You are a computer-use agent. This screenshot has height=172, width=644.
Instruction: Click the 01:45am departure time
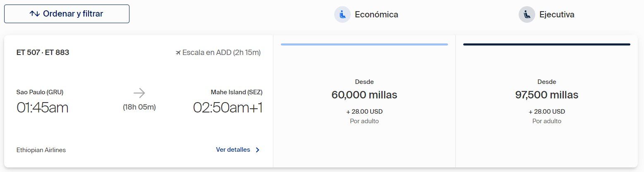[x=42, y=107]
